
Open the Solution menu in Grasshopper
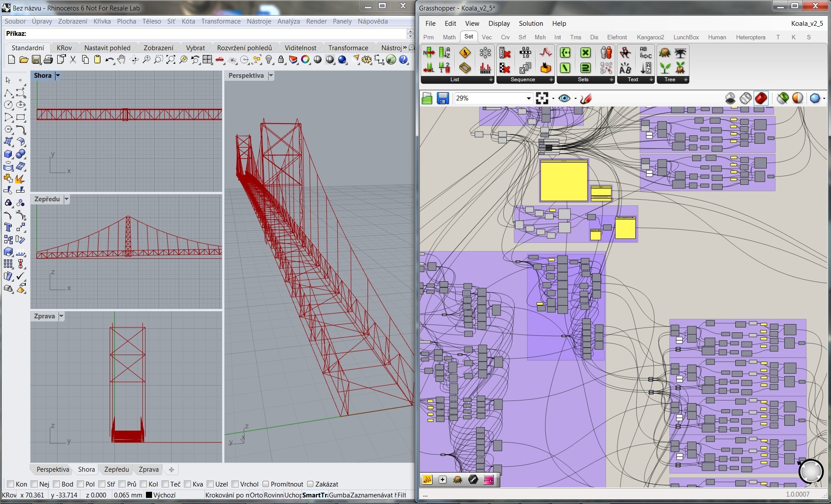click(x=530, y=23)
